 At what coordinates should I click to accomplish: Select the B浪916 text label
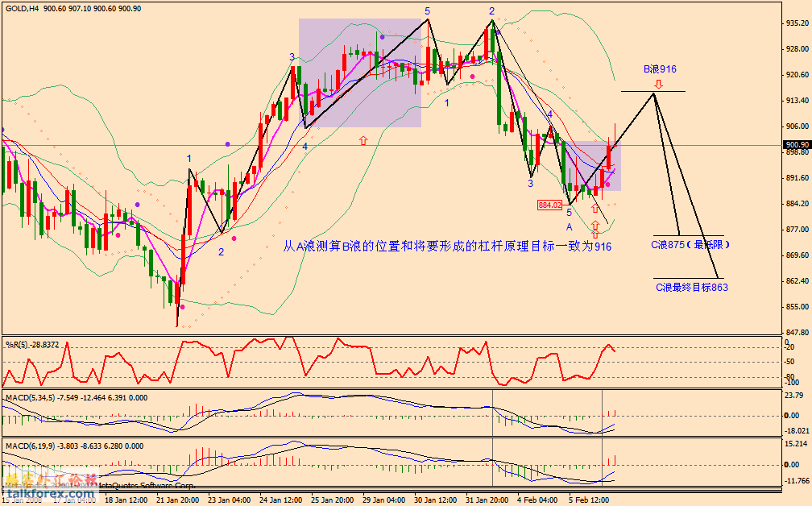[x=659, y=69]
